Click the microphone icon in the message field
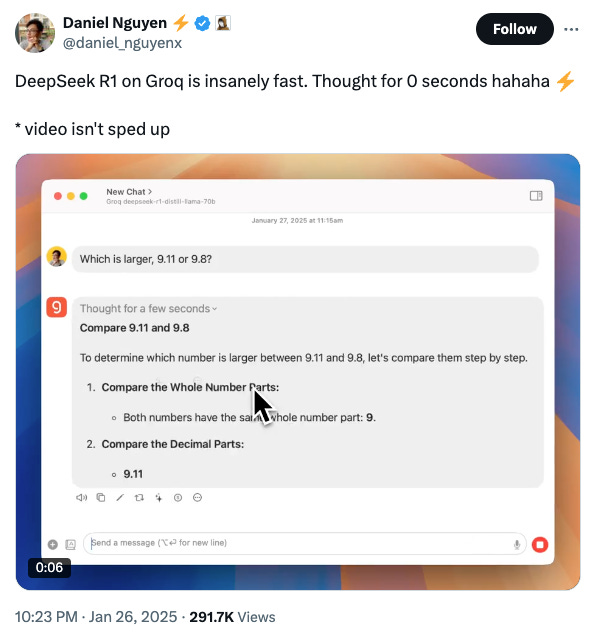597x642 pixels. click(x=517, y=544)
